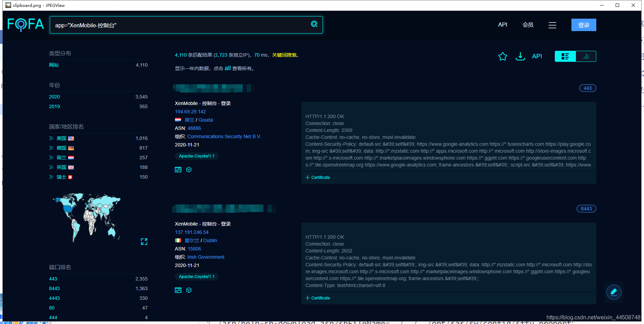Open Communications Security Net B.V. organization
Screen dimensions: 644x324
(x=224, y=136)
